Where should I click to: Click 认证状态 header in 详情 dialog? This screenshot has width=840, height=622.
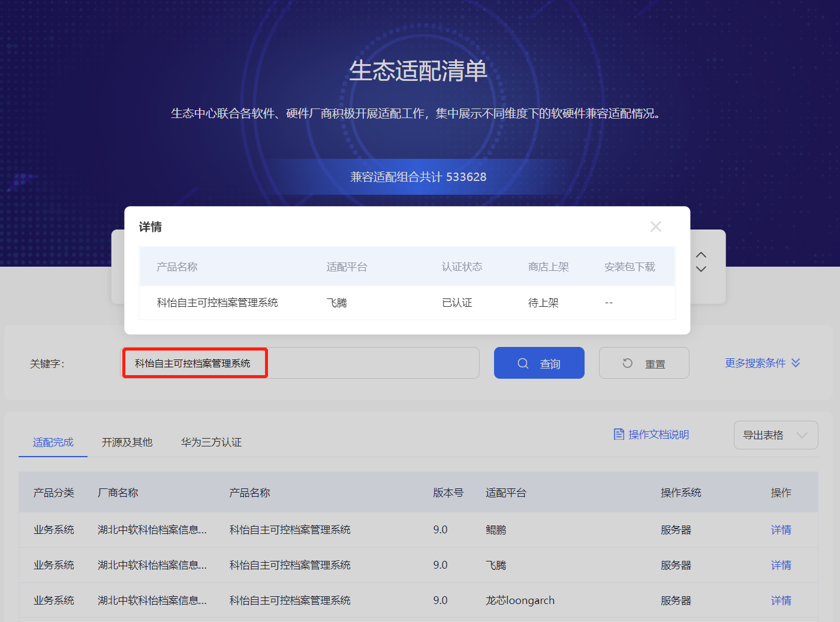click(x=462, y=267)
